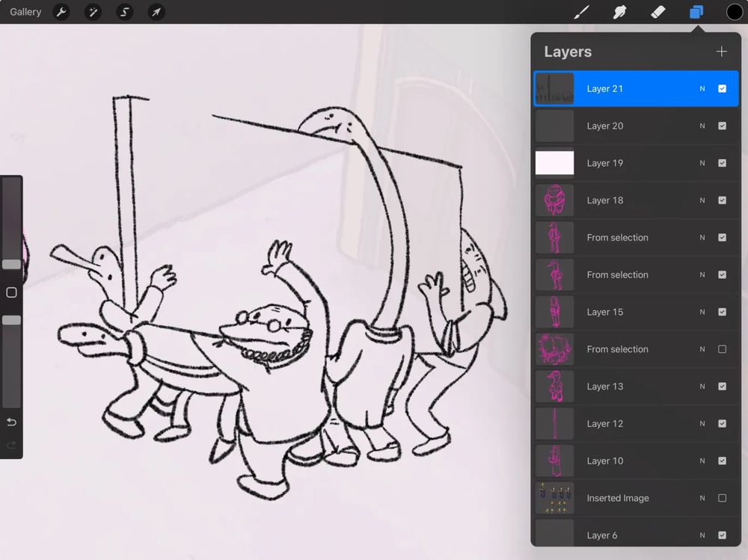Uncheck Layer 12 visibility box
This screenshot has height=560, width=748.
[723, 424]
